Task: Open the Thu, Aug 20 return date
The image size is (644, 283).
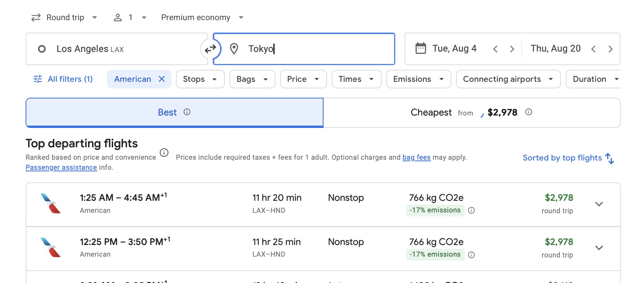Action: (556, 48)
